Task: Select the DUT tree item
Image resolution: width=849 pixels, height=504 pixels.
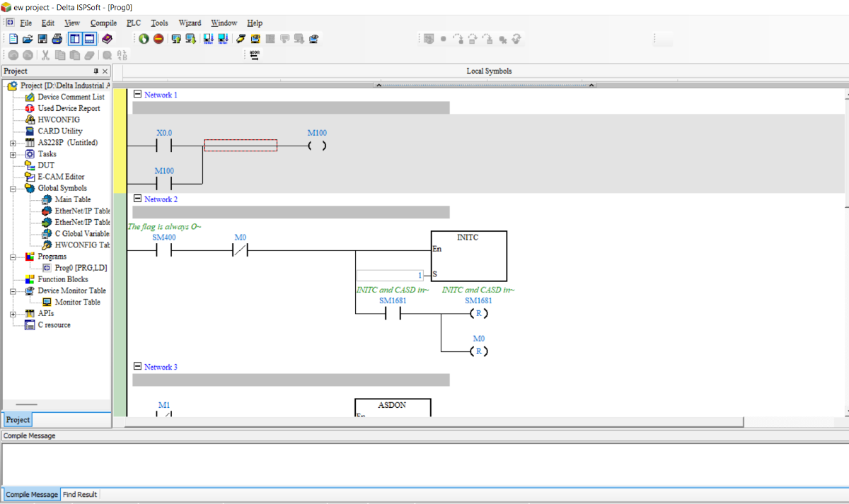Action: coord(46,165)
